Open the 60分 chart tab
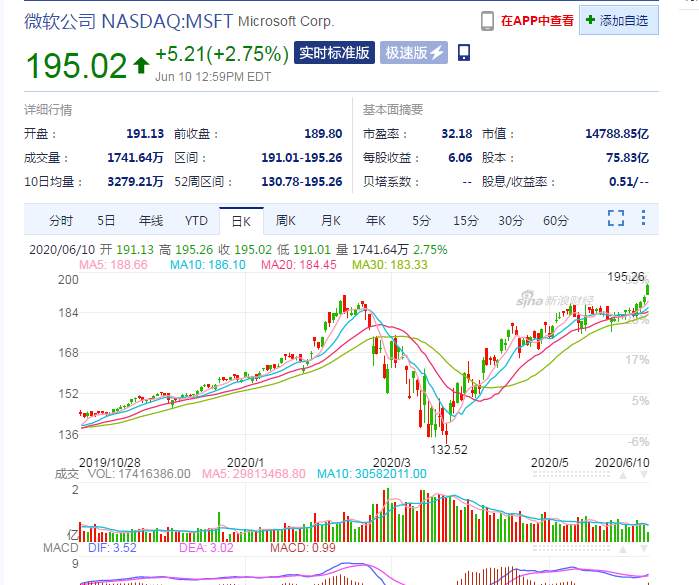This screenshot has height=585, width=699. (x=555, y=220)
